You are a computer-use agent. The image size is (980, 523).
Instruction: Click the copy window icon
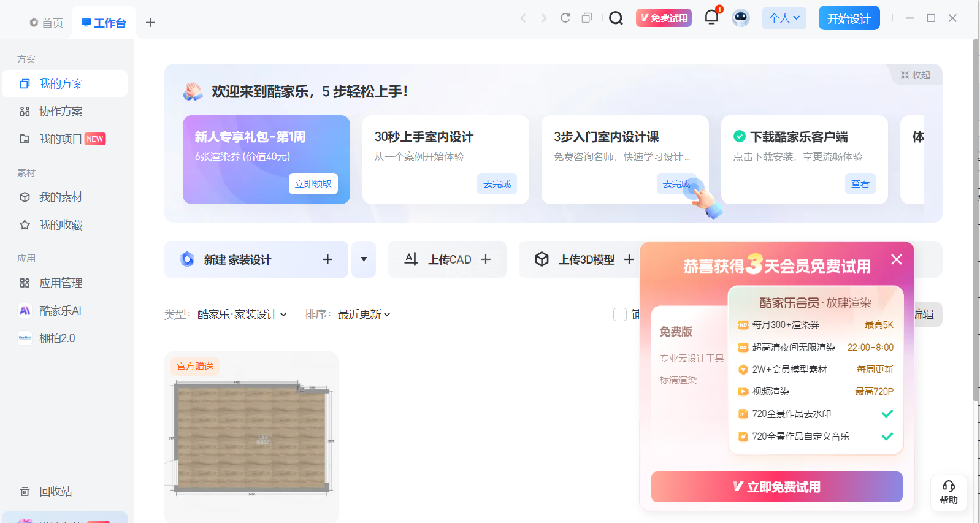587,18
